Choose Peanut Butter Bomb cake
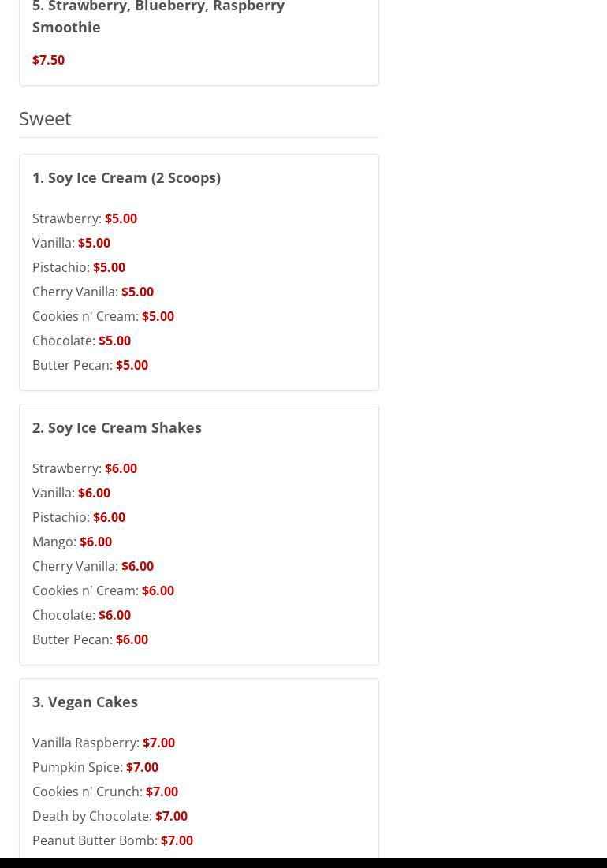Viewport: 607px width, 868px height. click(x=112, y=840)
